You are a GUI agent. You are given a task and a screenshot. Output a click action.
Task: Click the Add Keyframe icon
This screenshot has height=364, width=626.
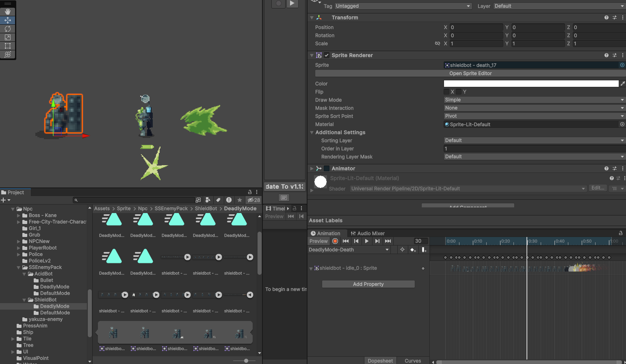pyautogui.click(x=413, y=250)
